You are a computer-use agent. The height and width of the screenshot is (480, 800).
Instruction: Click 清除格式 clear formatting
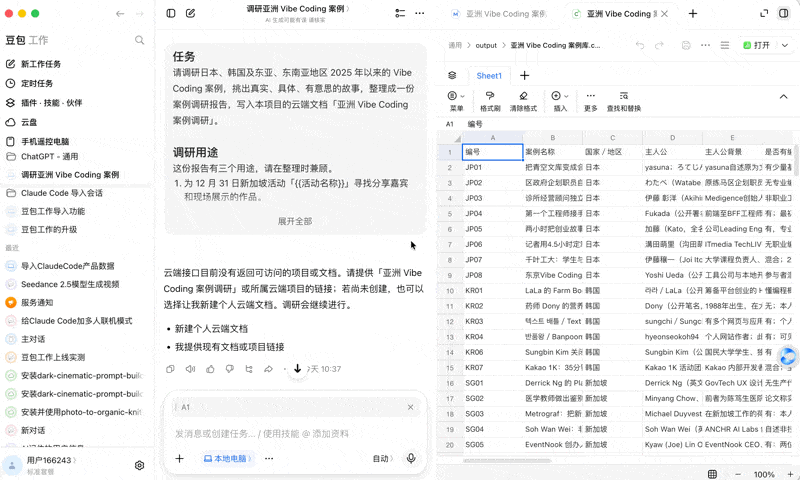pos(523,101)
